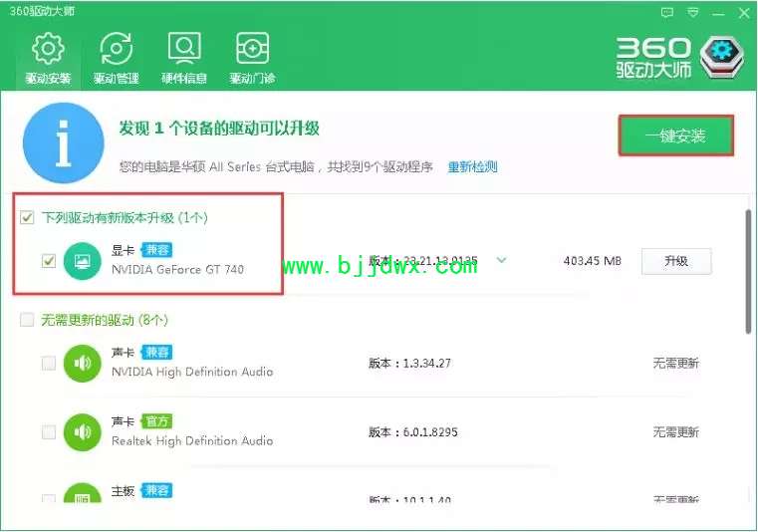758x532 pixels.
Task: Click the 显卡 display card icon
Action: pos(83,261)
